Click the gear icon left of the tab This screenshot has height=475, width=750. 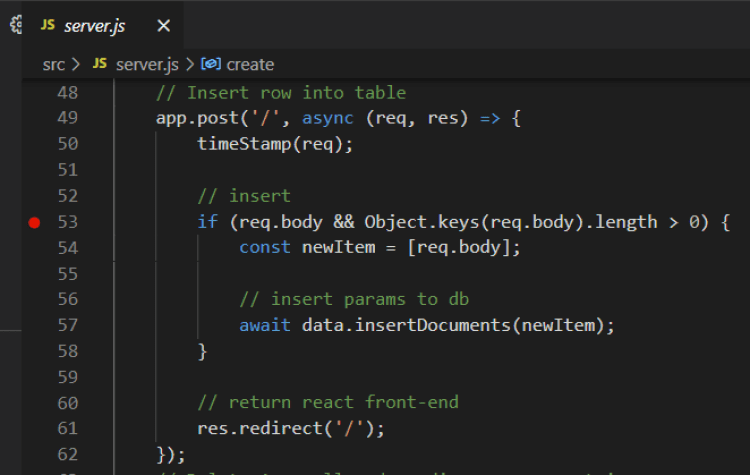click(x=16, y=24)
